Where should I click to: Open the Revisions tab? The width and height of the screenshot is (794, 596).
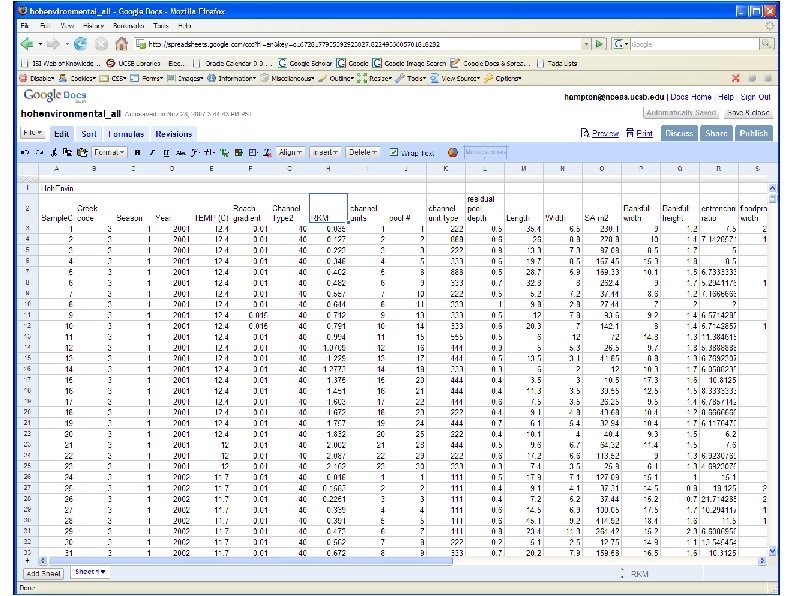(x=173, y=133)
